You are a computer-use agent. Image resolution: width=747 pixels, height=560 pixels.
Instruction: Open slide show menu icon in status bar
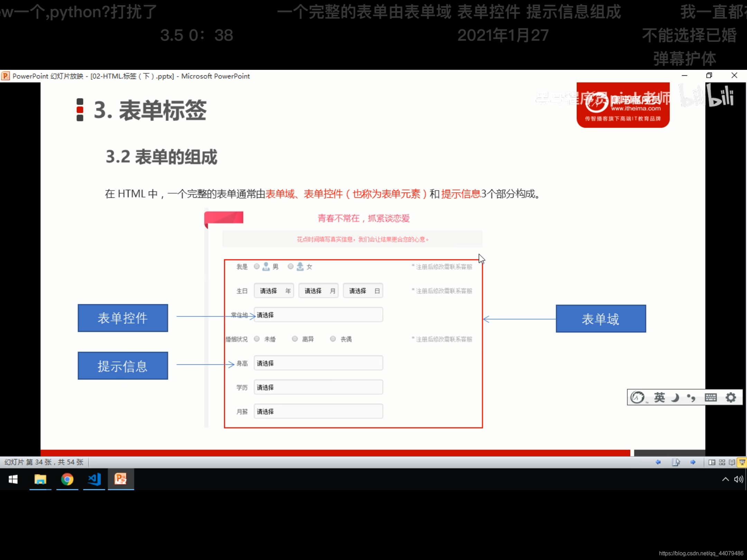pos(676,462)
